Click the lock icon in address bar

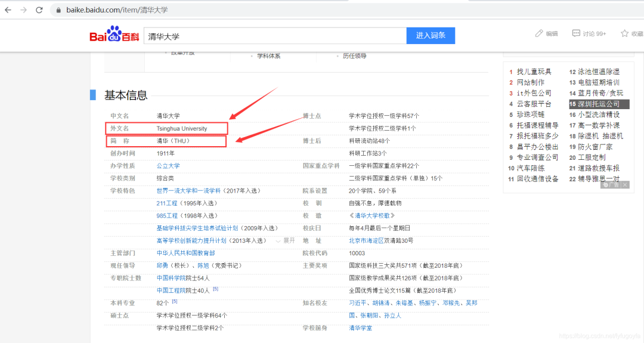[58, 10]
